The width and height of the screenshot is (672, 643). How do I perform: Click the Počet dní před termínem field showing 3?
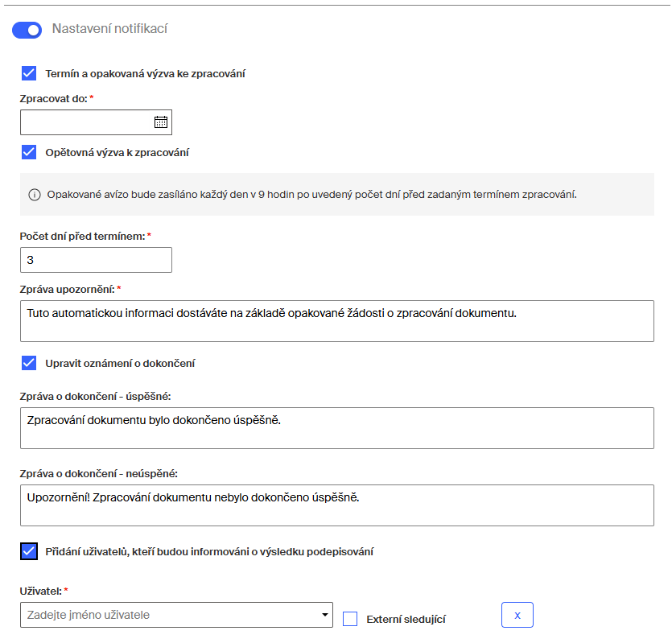coord(96,259)
